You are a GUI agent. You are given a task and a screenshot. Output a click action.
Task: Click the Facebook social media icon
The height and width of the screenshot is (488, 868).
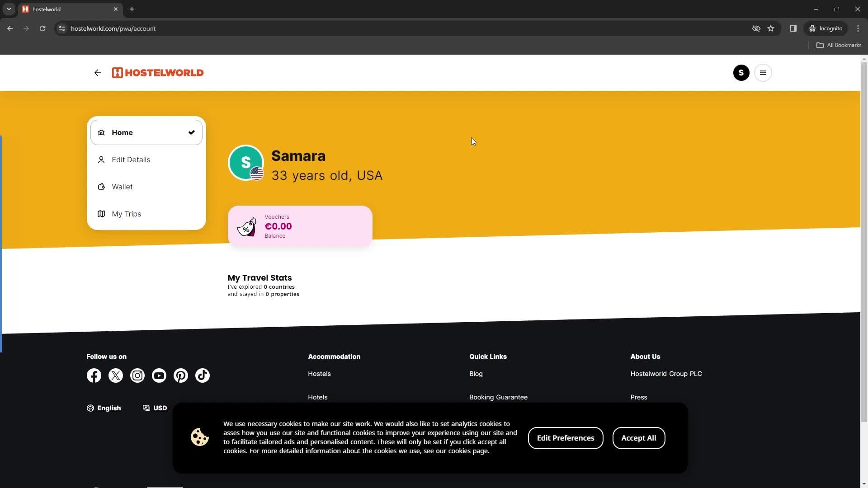coord(94,375)
